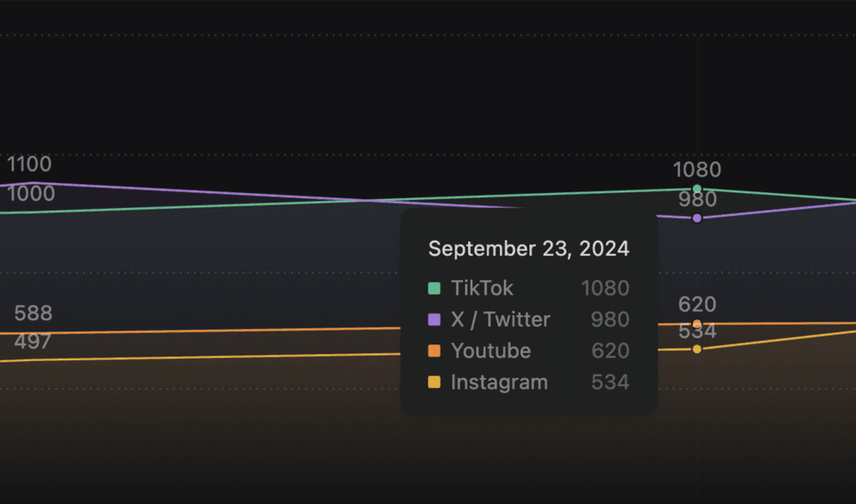Click the 1000 data label on chart

pos(31,194)
